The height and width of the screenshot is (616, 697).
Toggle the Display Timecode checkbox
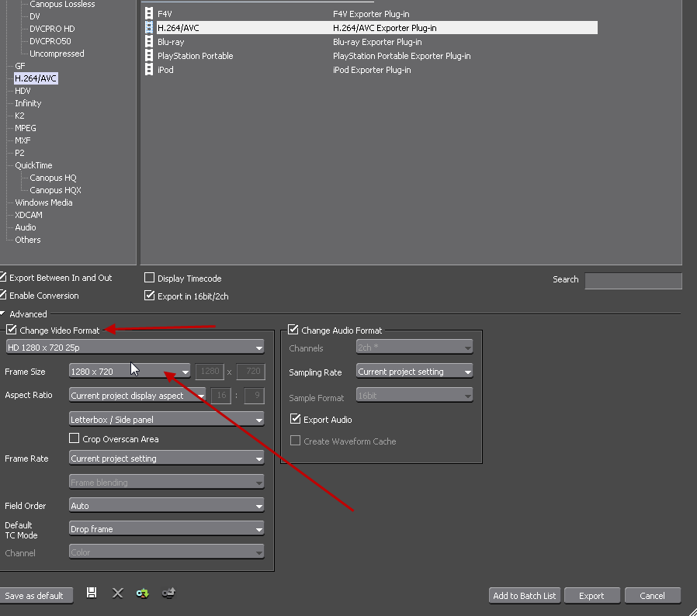(x=150, y=279)
